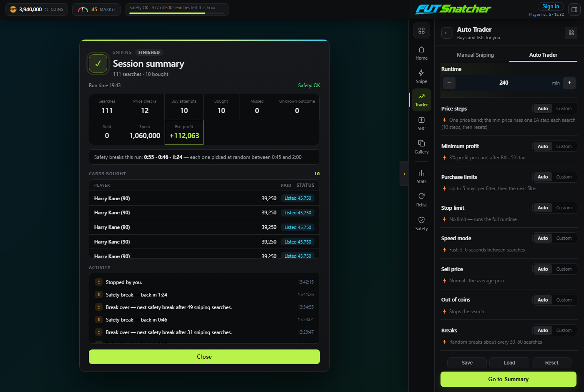Image resolution: width=584 pixels, height=392 pixels.
Task: Click the Sign in link
Action: tap(551, 7)
